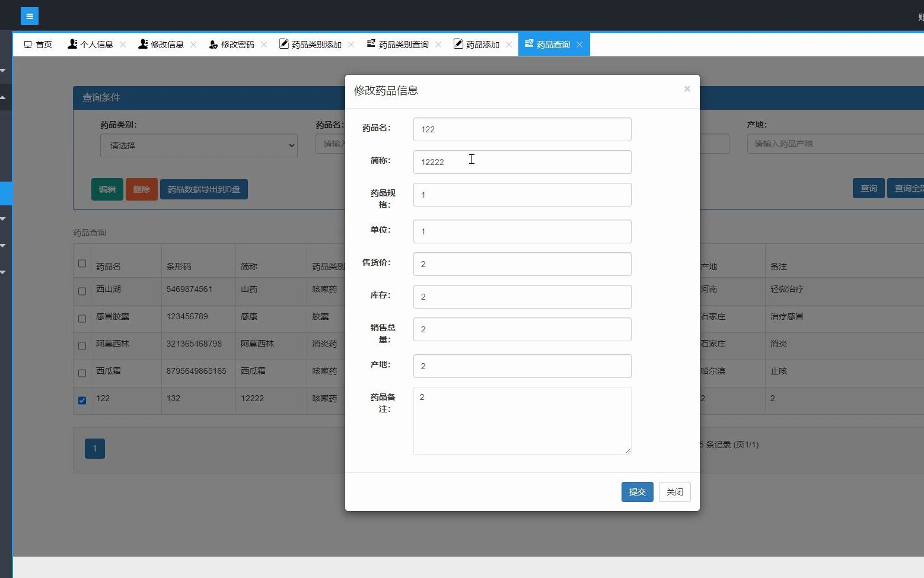Viewport: 924px width, 578px height.
Task: Open the 药品类别 请选择 dropdown
Action: tap(199, 145)
